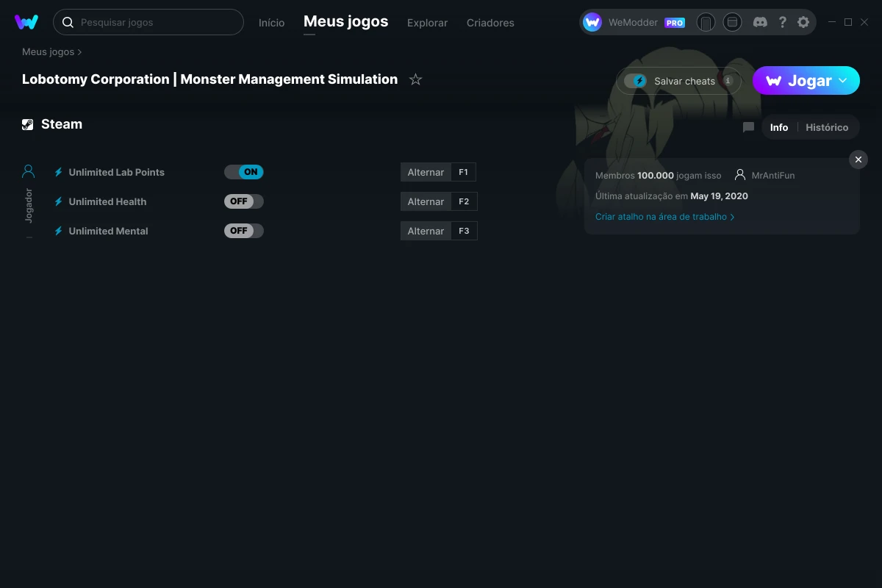Click the WeModder avatar icon

(592, 22)
